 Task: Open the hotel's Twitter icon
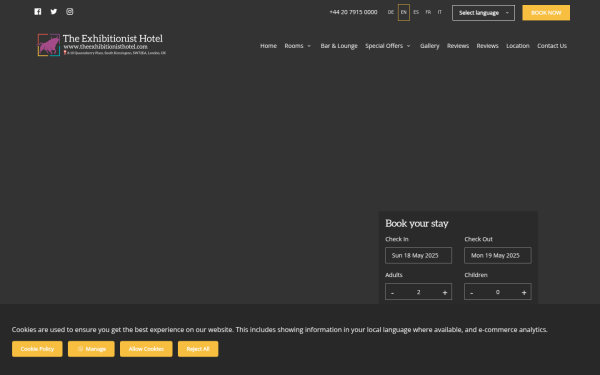(x=54, y=11)
